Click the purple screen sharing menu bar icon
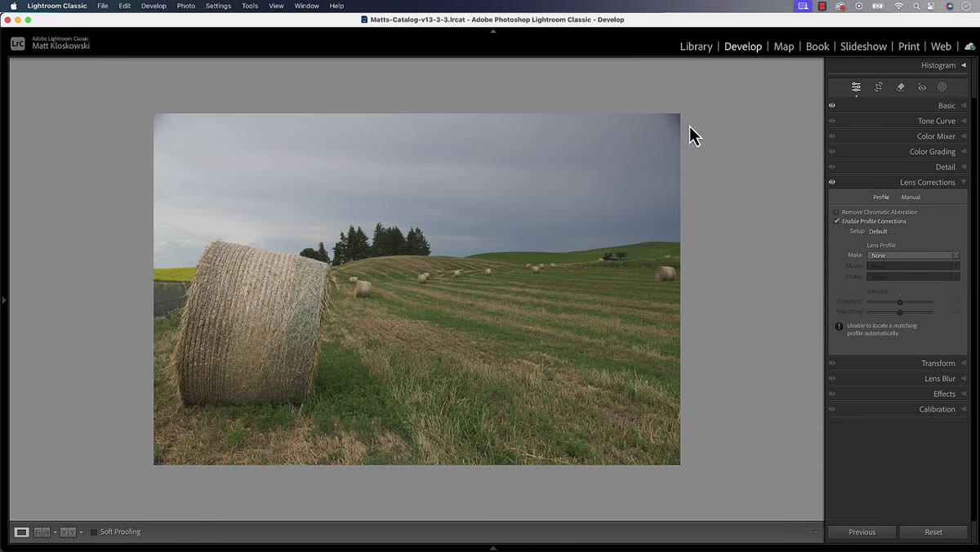980x552 pixels. [x=804, y=6]
